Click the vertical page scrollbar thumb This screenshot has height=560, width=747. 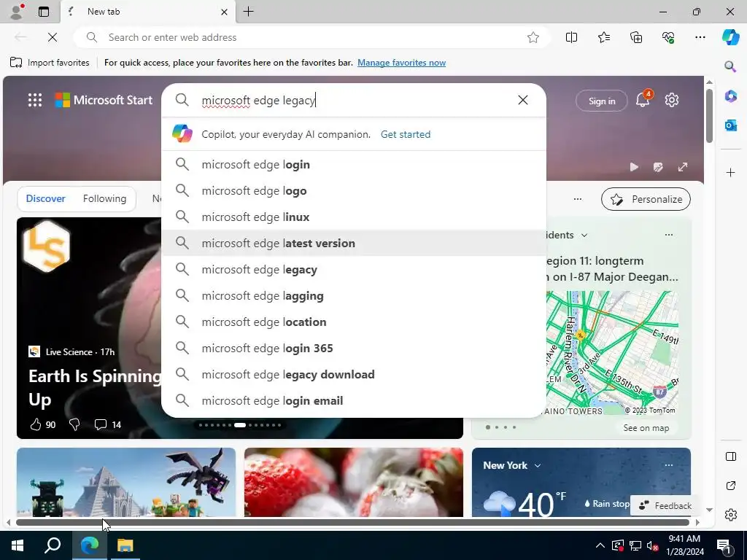[x=709, y=116]
